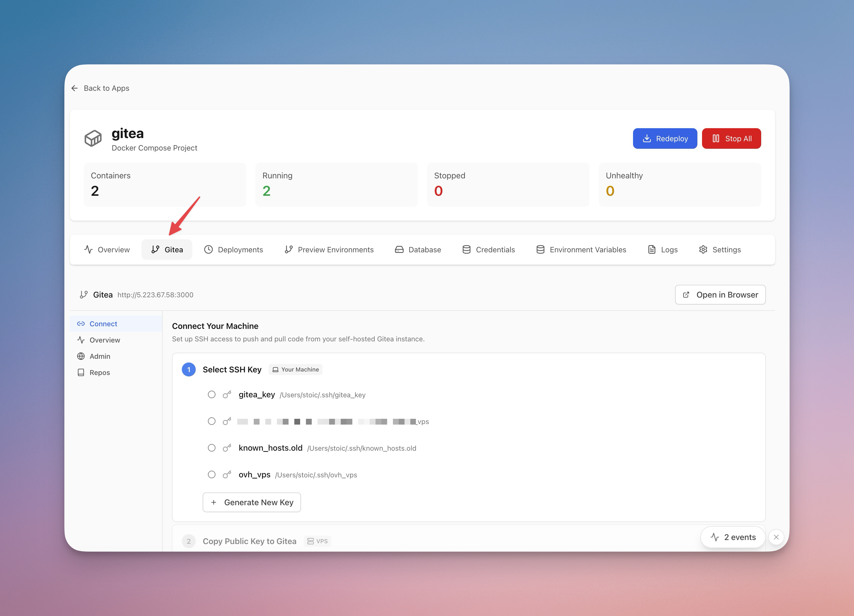The height and width of the screenshot is (616, 854).
Task: Click Generate New Key button
Action: 251,502
